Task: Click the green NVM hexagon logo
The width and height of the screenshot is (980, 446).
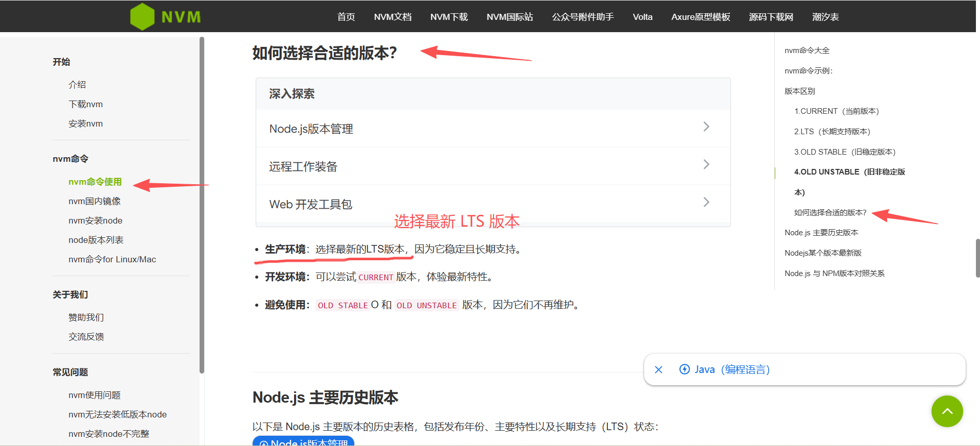Action: pos(142,16)
